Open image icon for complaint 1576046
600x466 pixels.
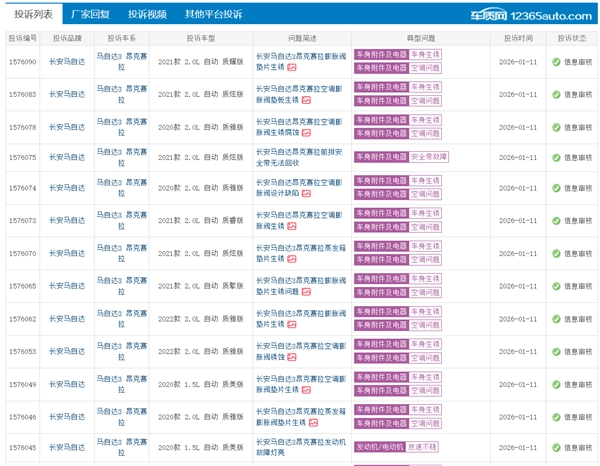(313, 423)
